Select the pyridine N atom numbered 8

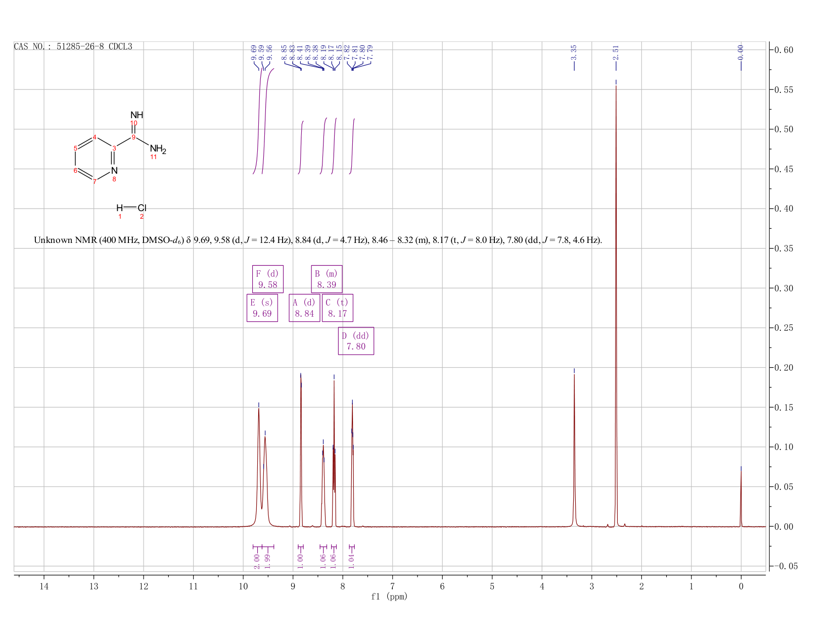[x=114, y=171]
